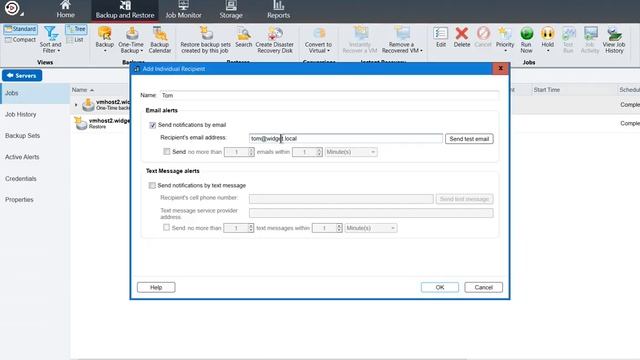The width and height of the screenshot is (640, 360).
Task: Click the Job Activity icon
Action: pyautogui.click(x=590, y=40)
